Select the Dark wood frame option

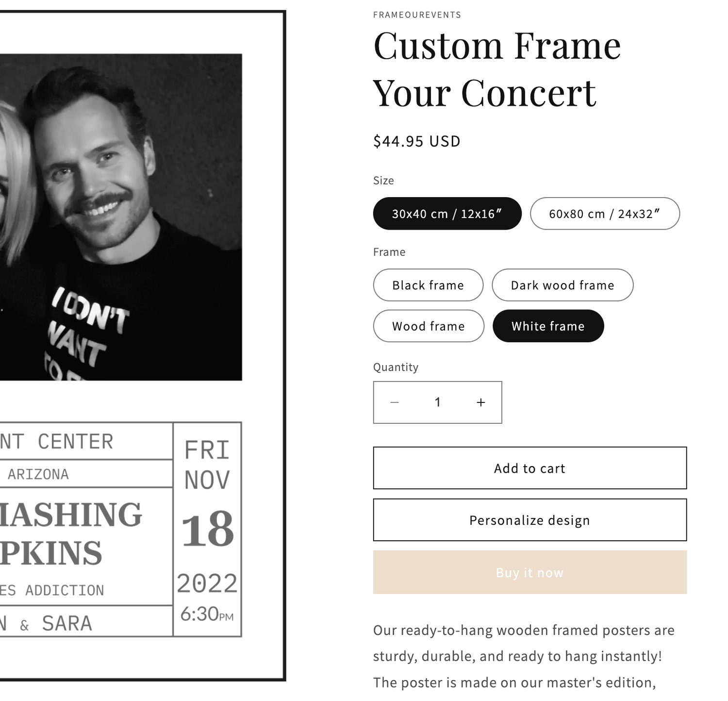click(x=562, y=285)
